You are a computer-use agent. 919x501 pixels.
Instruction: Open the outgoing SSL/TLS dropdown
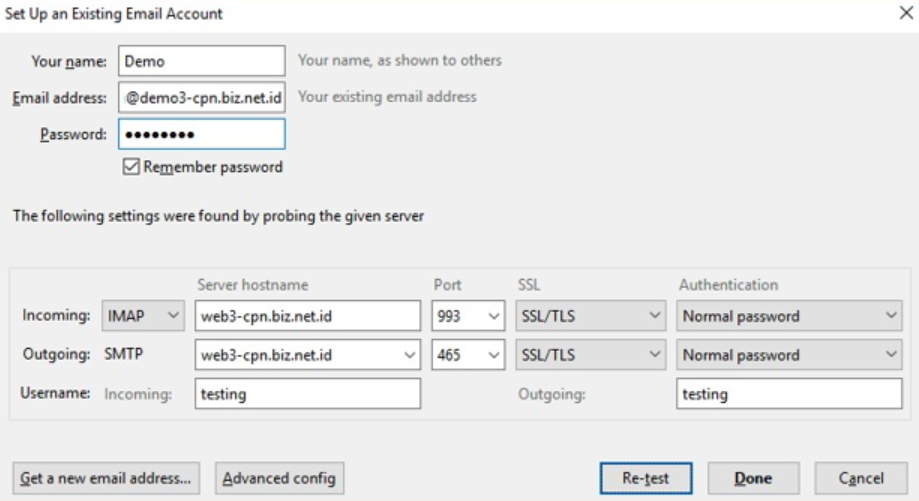(x=590, y=355)
